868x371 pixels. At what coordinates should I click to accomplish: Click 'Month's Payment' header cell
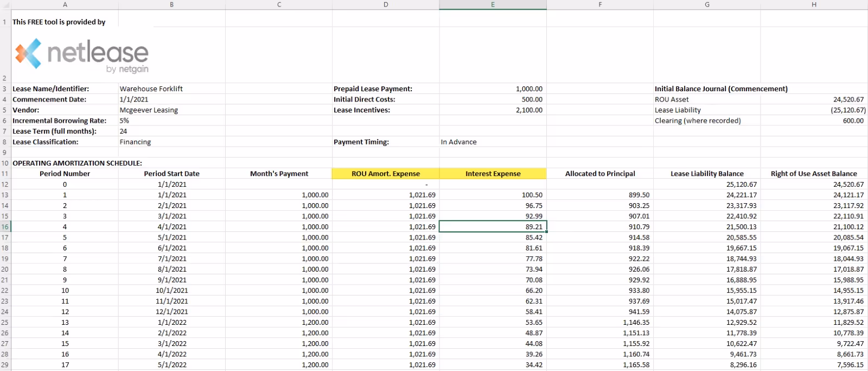279,174
